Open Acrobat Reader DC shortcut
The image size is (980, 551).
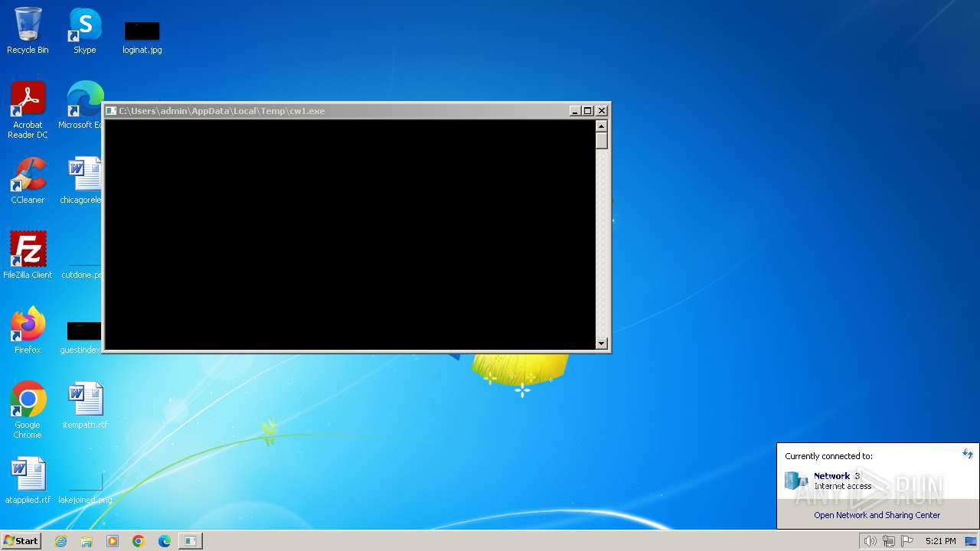[28, 109]
